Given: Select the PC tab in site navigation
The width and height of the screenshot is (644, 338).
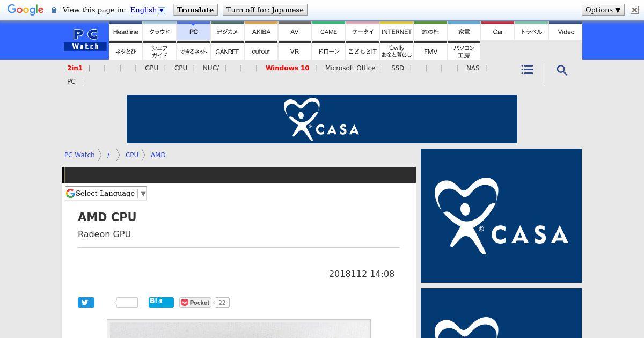Looking at the screenshot, I should tap(194, 32).
